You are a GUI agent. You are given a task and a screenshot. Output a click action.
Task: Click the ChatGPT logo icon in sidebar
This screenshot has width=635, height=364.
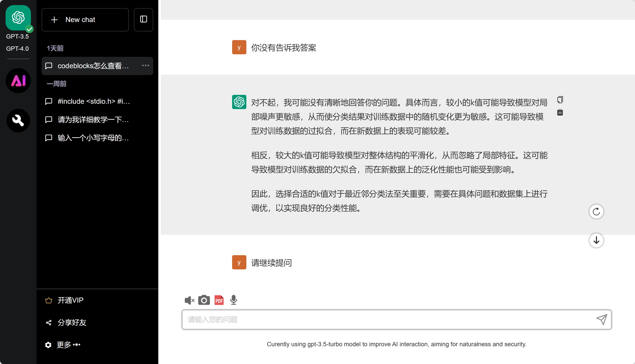18,18
